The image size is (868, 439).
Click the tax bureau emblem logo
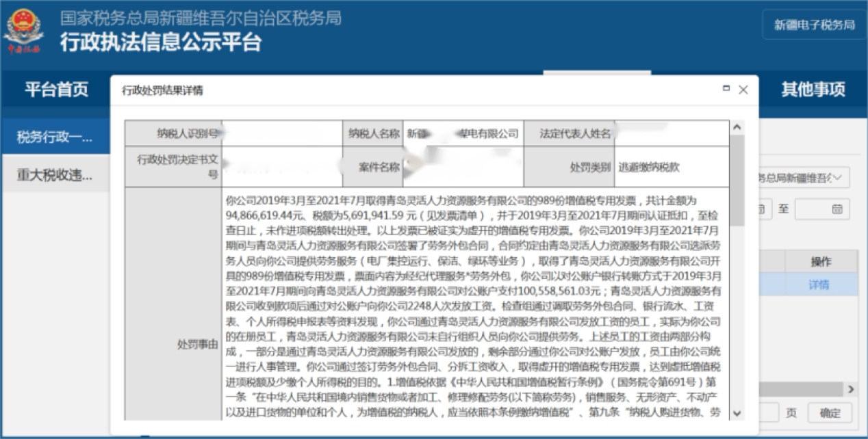pos(24,32)
